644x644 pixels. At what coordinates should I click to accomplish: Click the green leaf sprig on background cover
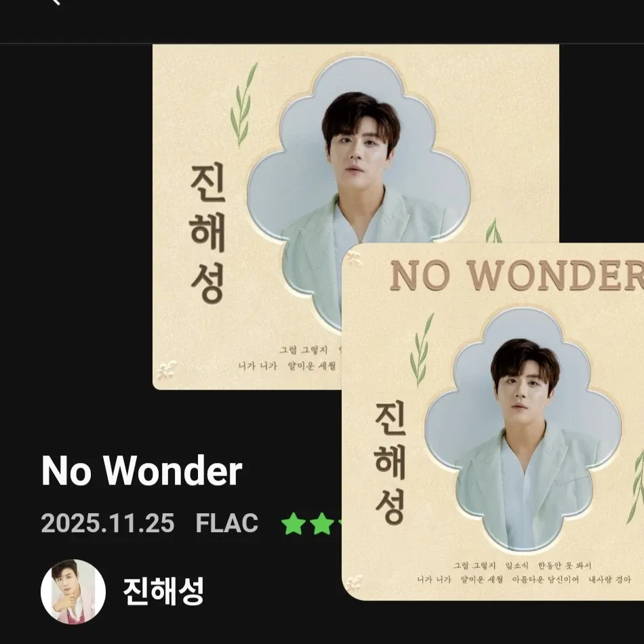(244, 104)
